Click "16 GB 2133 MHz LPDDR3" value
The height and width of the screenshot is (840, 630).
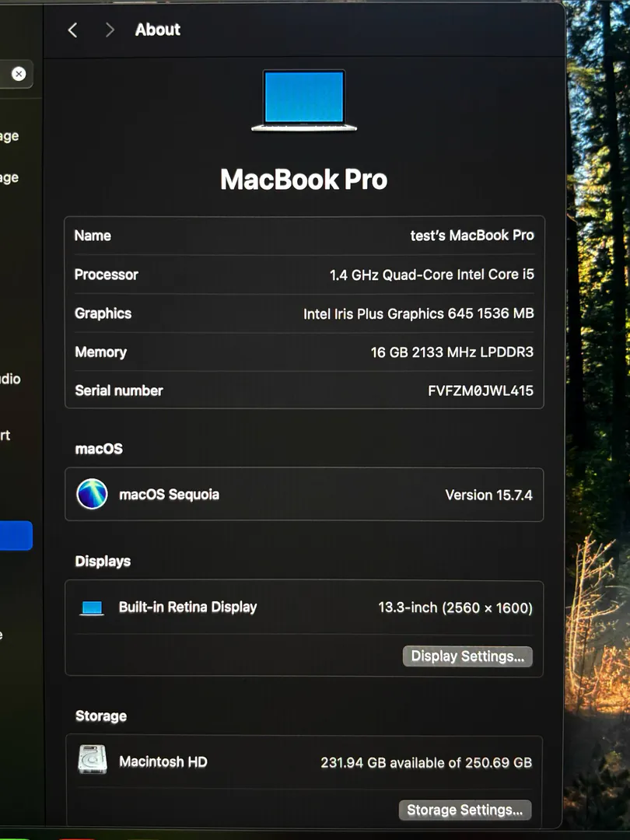pyautogui.click(x=452, y=352)
